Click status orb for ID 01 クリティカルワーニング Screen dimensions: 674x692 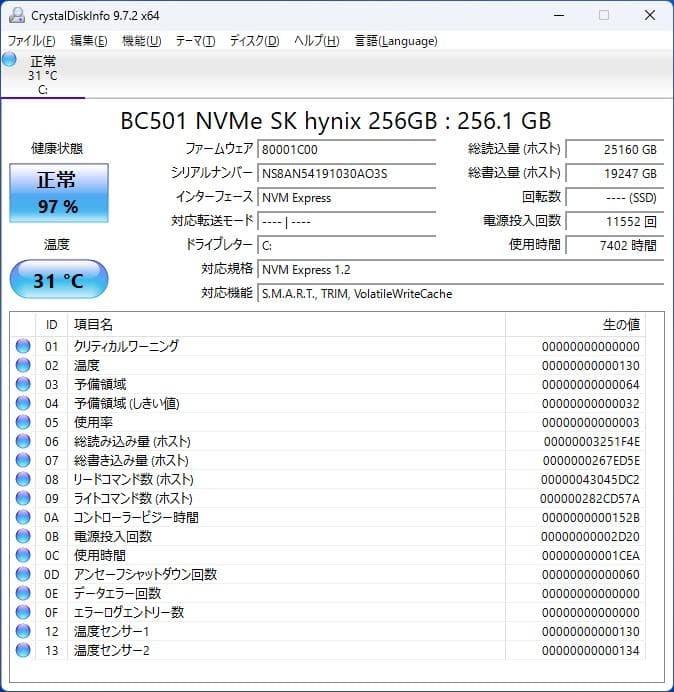pyautogui.click(x=23, y=346)
